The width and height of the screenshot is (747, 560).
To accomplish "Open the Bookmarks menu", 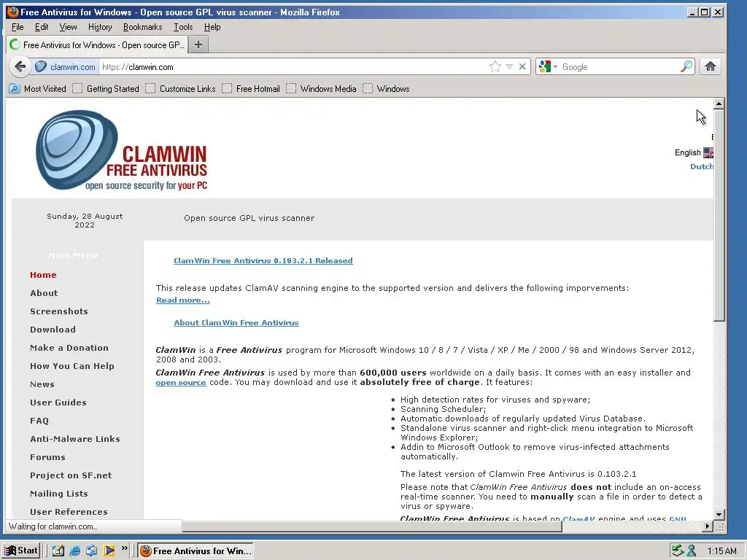I will [142, 27].
